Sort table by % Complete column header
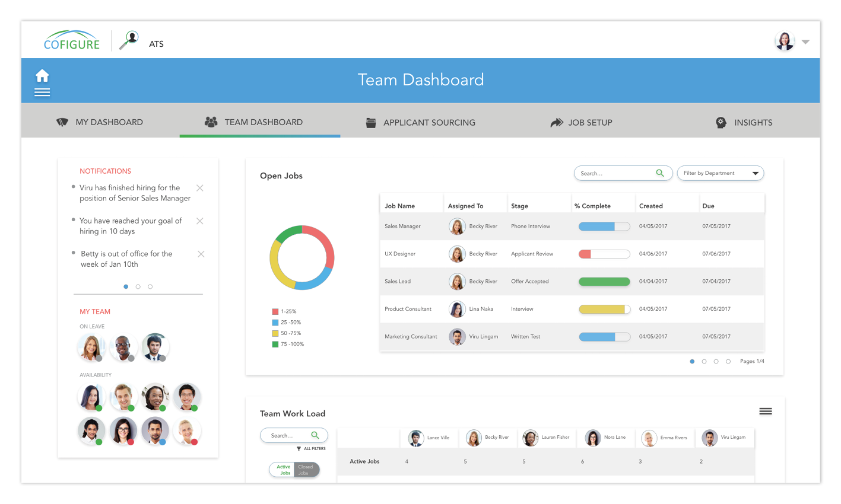 pos(592,206)
